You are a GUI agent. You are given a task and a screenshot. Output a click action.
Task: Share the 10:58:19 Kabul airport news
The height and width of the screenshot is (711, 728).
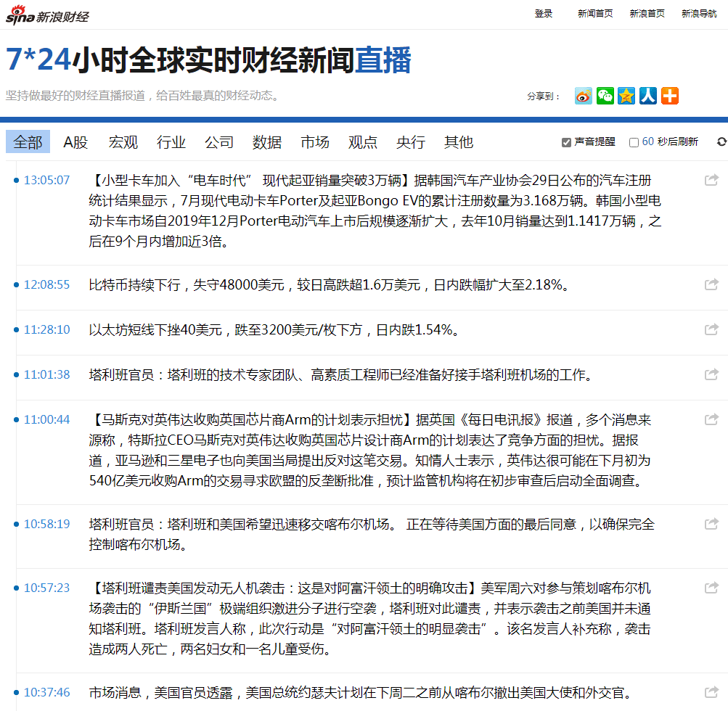pos(711,524)
